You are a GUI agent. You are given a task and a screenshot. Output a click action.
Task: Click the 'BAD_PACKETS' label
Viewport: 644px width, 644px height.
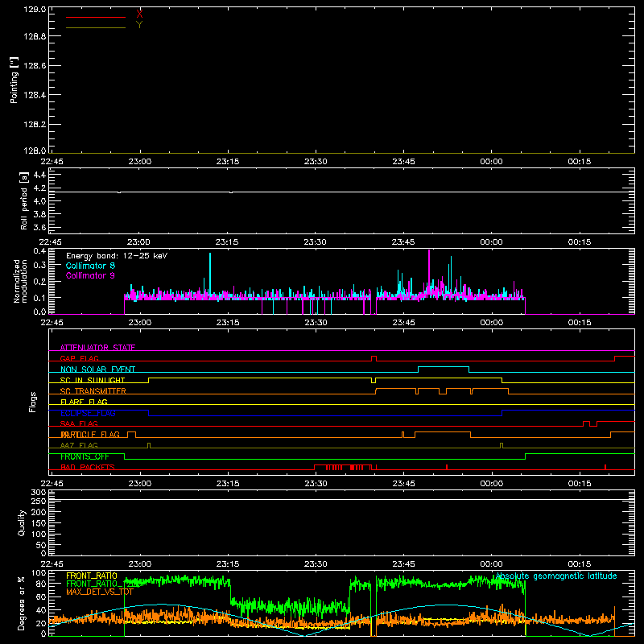(88, 467)
